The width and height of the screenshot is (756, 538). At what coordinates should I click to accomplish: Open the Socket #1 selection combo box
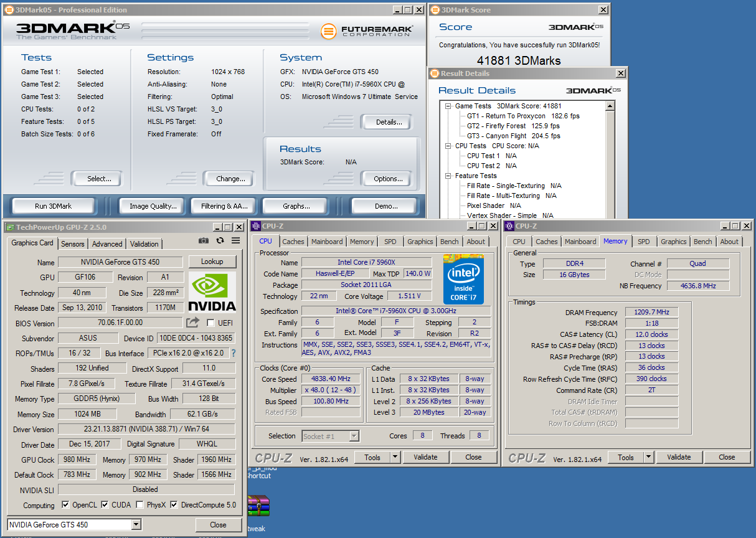[x=331, y=437]
